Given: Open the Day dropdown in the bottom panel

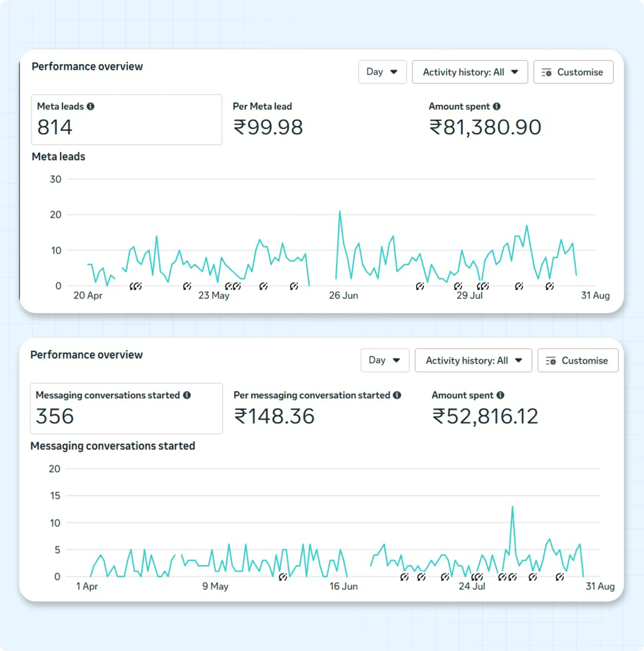Looking at the screenshot, I should coord(384,360).
